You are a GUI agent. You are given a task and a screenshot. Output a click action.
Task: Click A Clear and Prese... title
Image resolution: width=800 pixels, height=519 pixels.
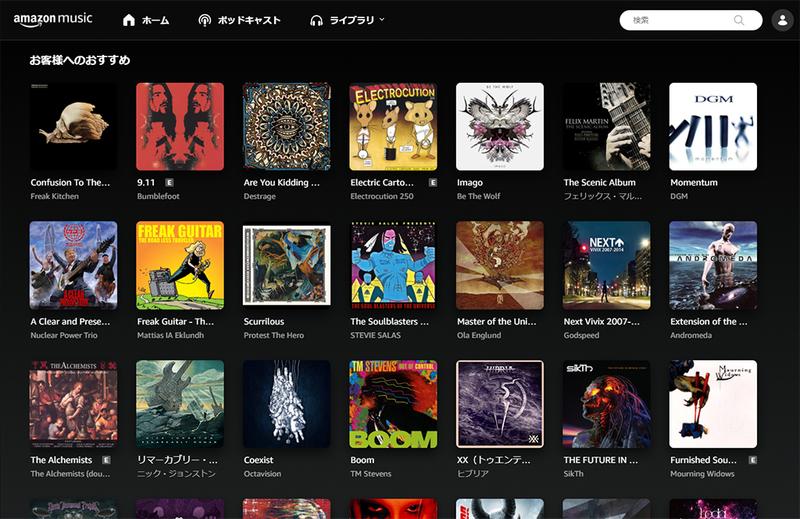(70, 322)
